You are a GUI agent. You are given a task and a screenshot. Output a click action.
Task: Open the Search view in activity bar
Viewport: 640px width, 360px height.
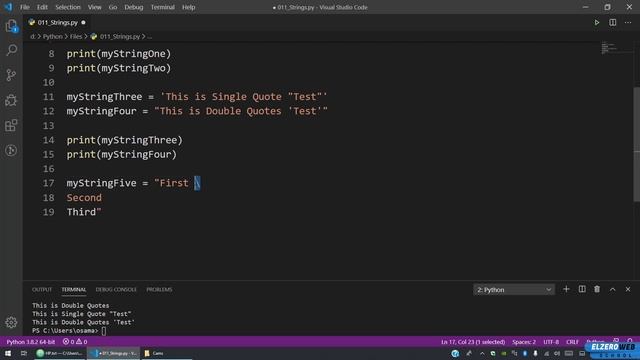(11, 50)
